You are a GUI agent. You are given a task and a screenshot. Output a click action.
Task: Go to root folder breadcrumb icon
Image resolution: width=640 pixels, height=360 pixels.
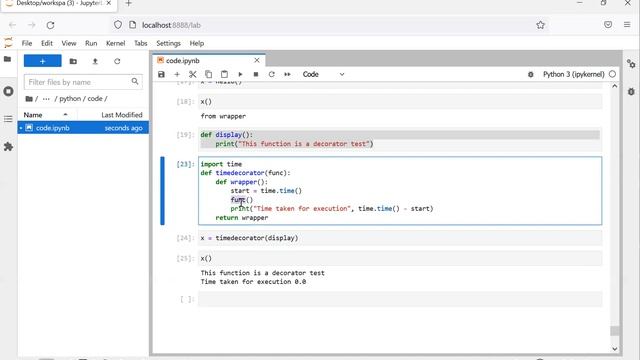click(x=29, y=99)
